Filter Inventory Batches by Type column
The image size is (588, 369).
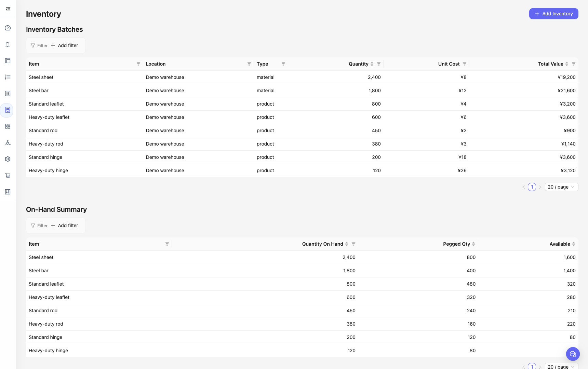283,64
